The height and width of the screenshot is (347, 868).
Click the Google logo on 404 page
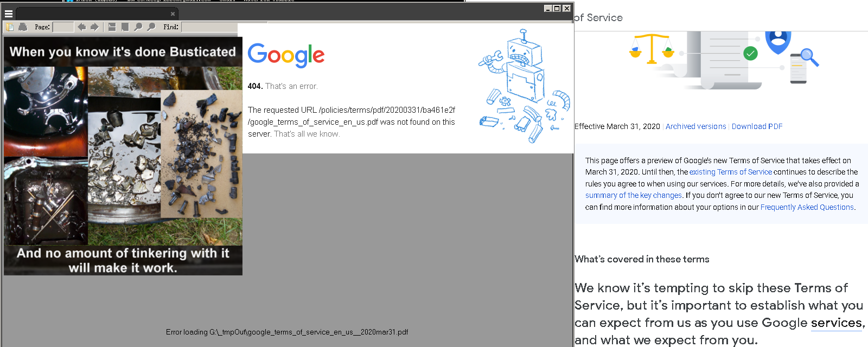[286, 55]
